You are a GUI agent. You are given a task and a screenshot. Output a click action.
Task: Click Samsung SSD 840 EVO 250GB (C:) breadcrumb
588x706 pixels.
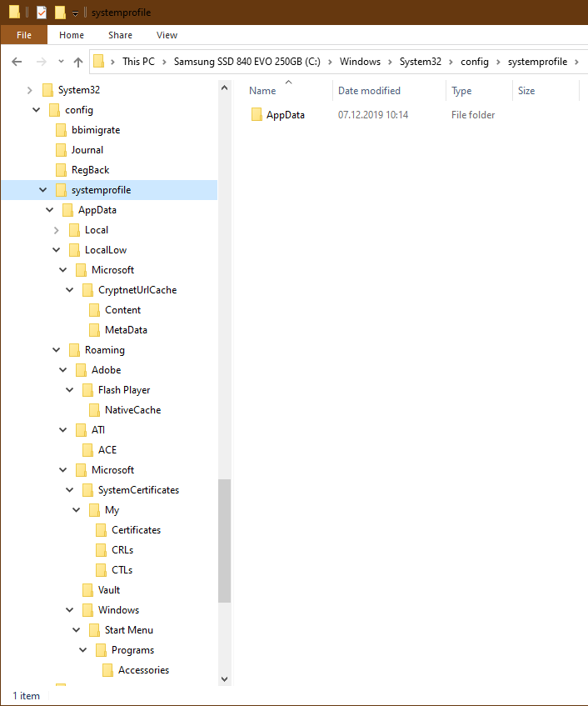pos(247,62)
